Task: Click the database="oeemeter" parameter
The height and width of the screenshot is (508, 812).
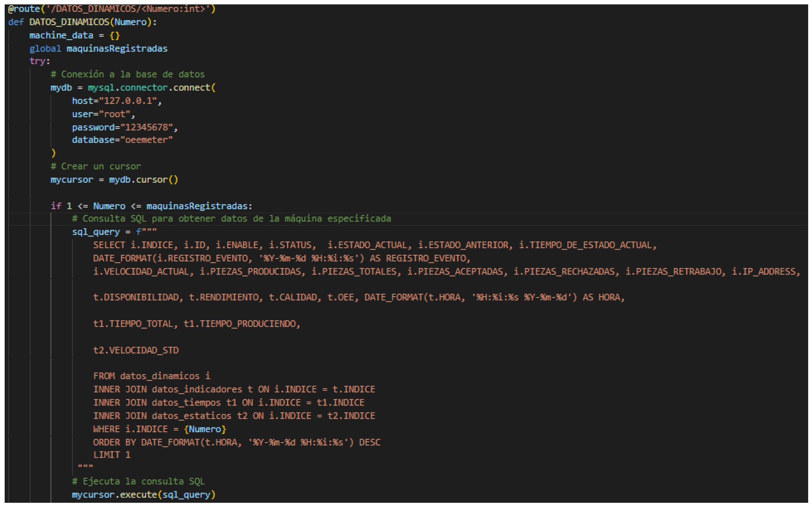Action: [x=122, y=140]
